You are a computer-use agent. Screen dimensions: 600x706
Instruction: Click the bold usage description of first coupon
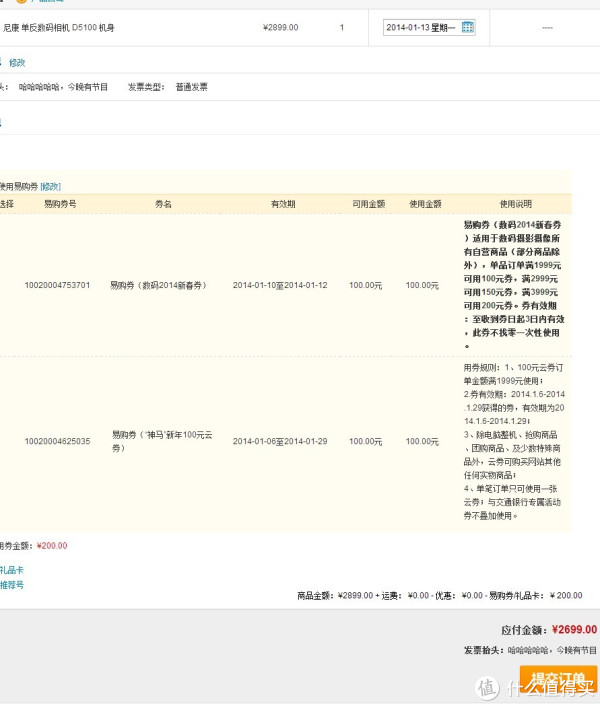(514, 285)
